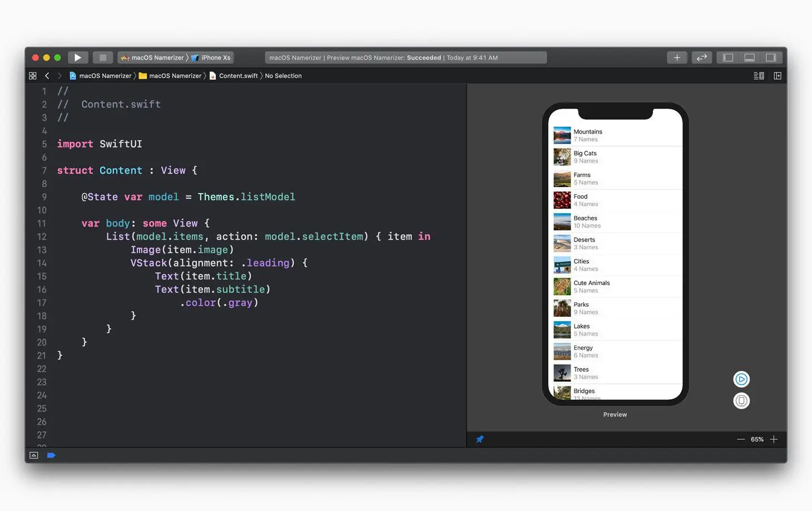This screenshot has height=511, width=812.
Task: Click the Succeeded build status bar
Action: tap(405, 57)
